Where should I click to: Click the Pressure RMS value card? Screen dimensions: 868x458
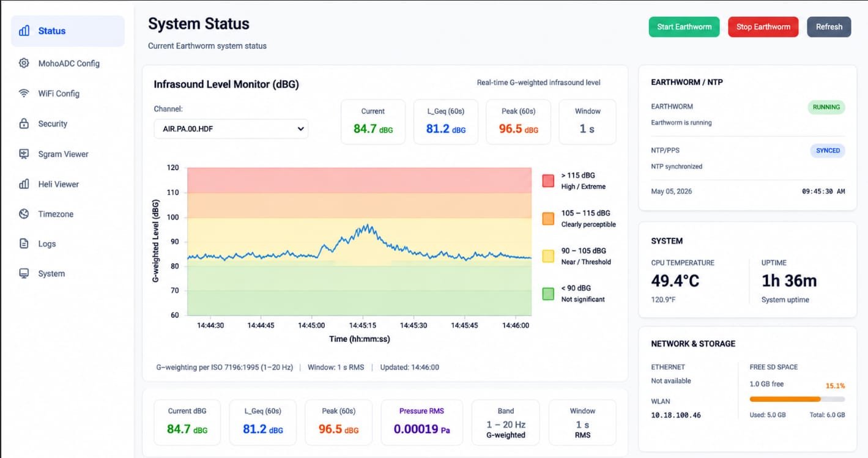(422, 423)
